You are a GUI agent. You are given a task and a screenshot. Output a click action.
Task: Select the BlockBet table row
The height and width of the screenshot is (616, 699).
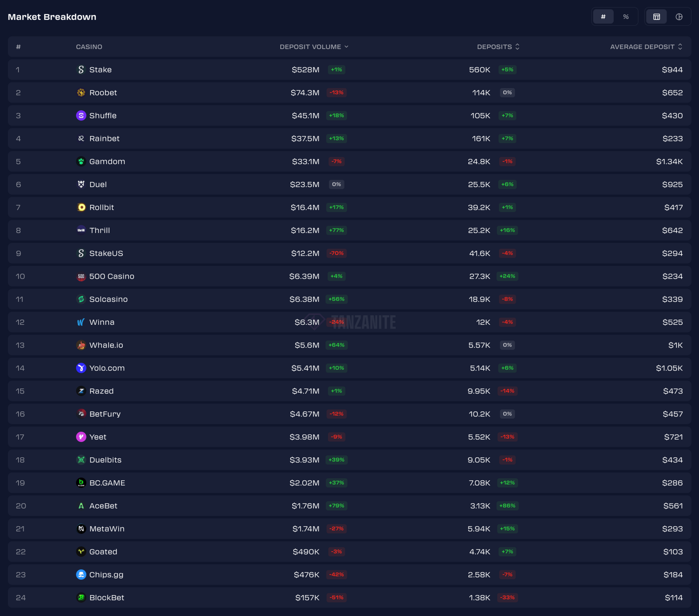click(x=218, y=597)
